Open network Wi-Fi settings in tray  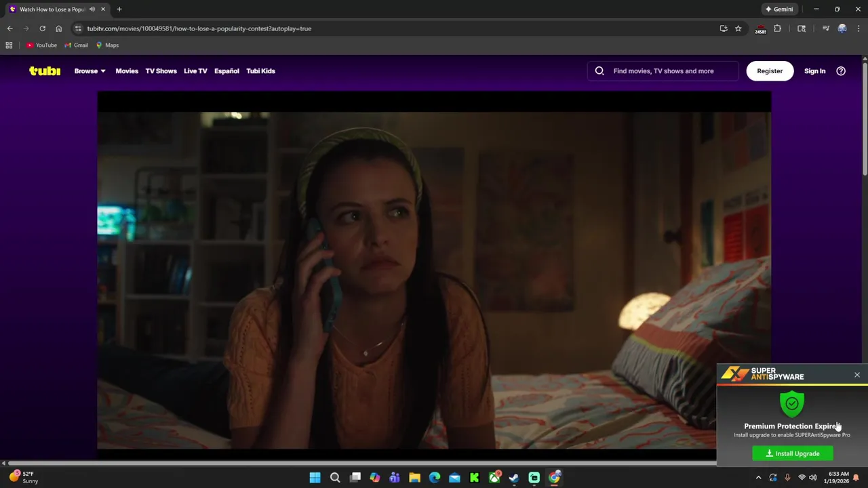[802, 478]
